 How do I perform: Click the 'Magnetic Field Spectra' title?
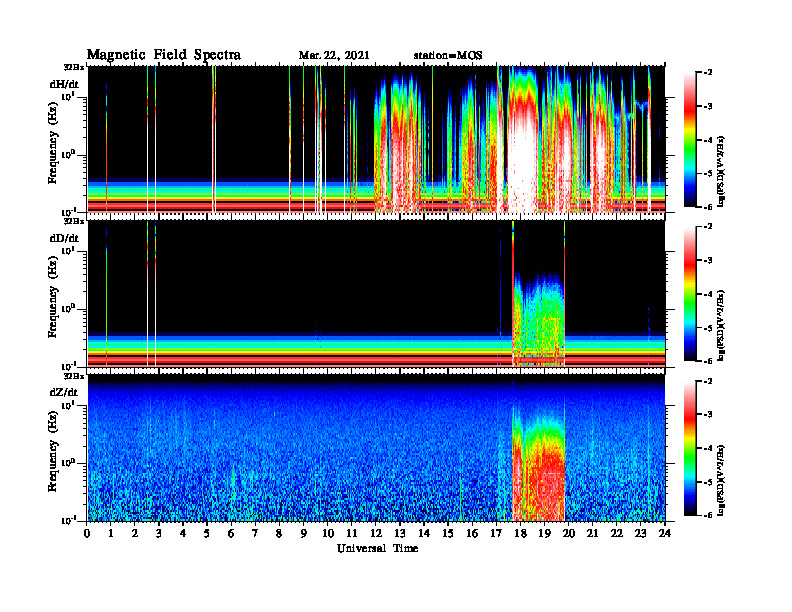tap(164, 55)
